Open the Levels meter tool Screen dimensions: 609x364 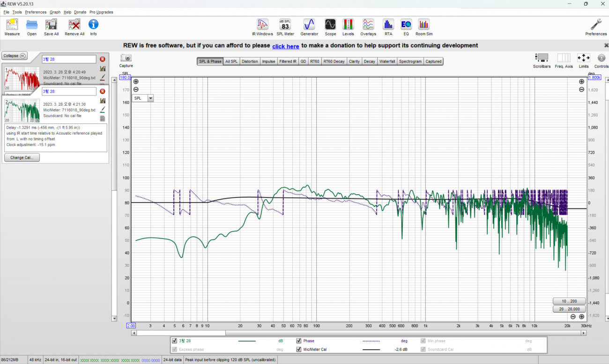point(348,27)
